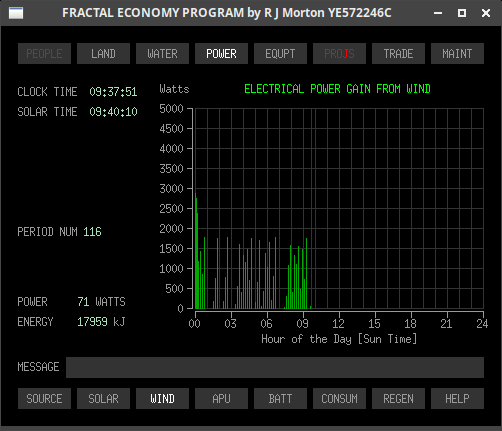Click the MESSAGE text field
Viewport: 502px width, 431px height.
point(275,367)
